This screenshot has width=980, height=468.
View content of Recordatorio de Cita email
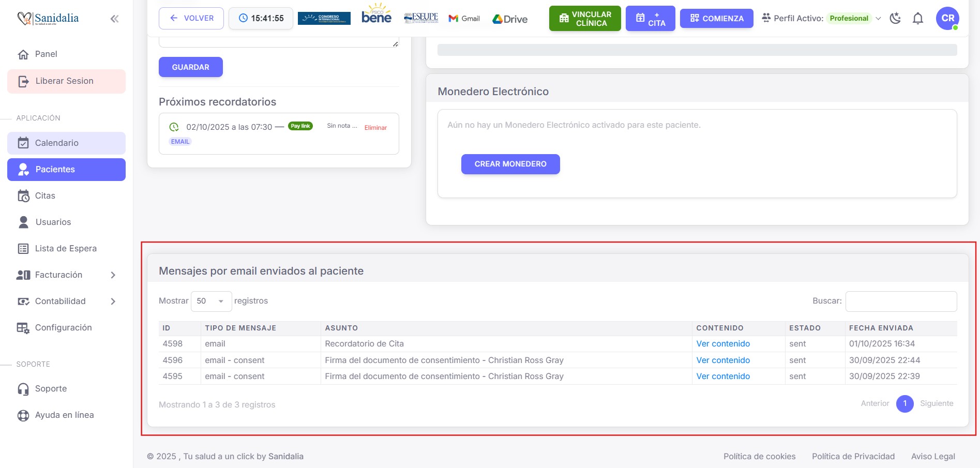point(722,344)
